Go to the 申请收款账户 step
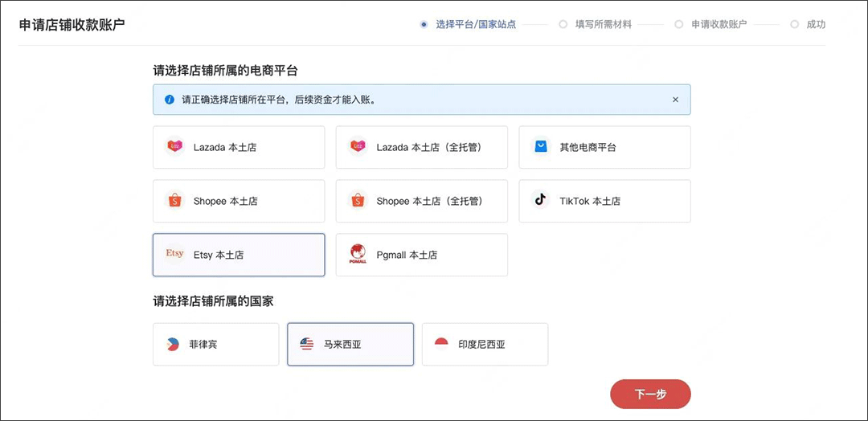 (x=711, y=24)
